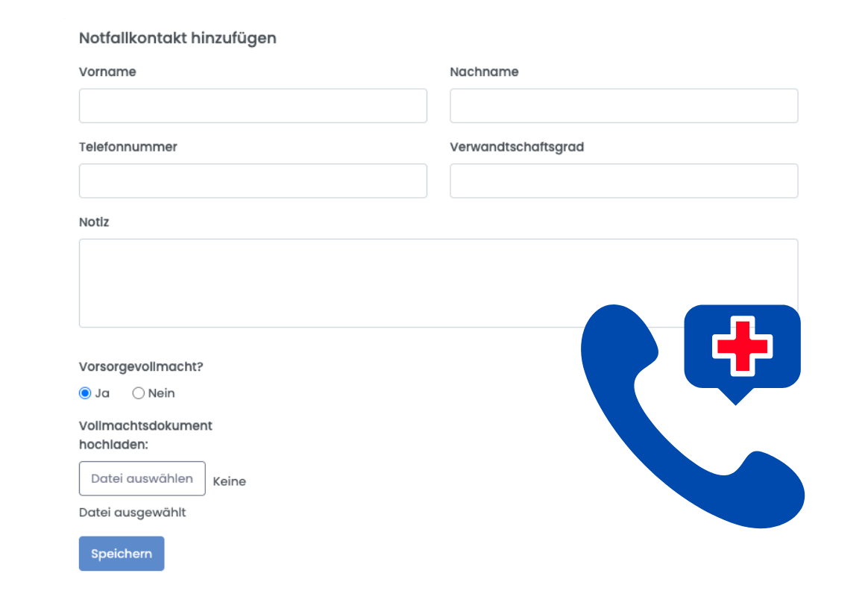Screen dimensions: 868x591
Task: Click the Vorname field label
Action: pyautogui.click(x=107, y=72)
